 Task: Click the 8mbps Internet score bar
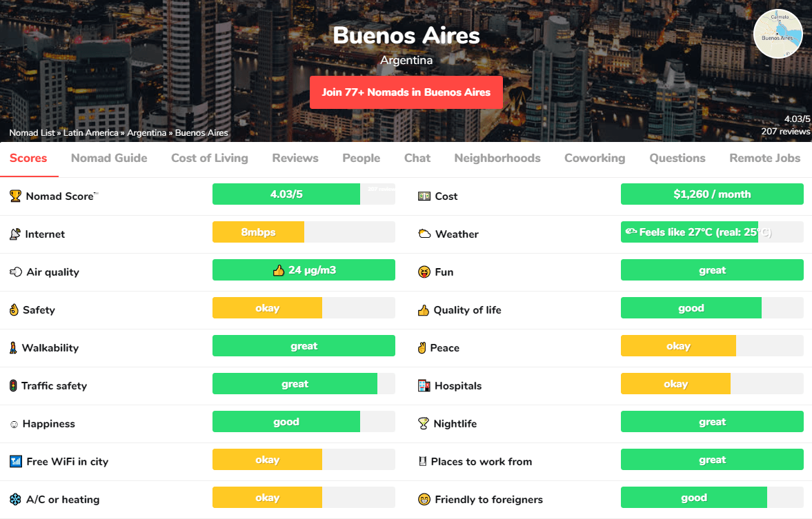pos(258,232)
